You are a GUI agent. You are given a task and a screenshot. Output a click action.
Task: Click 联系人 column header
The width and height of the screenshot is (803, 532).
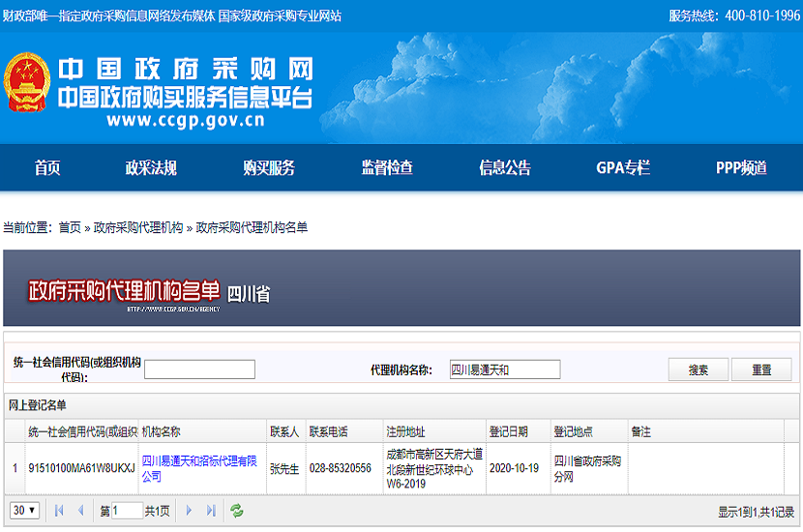(284, 431)
